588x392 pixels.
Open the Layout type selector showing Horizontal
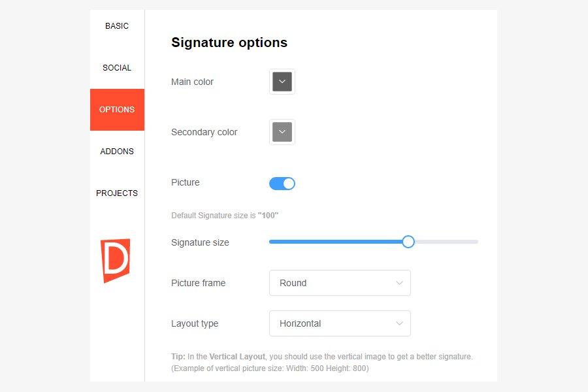click(340, 323)
